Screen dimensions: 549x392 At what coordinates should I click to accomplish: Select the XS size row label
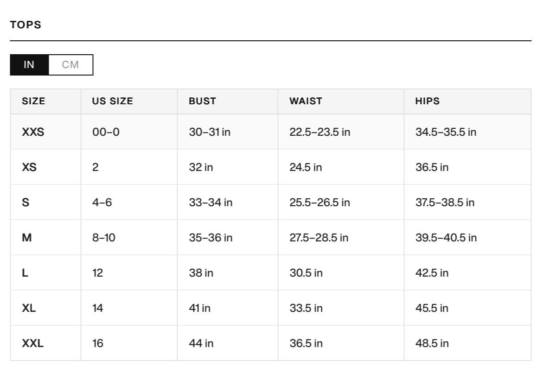29,167
